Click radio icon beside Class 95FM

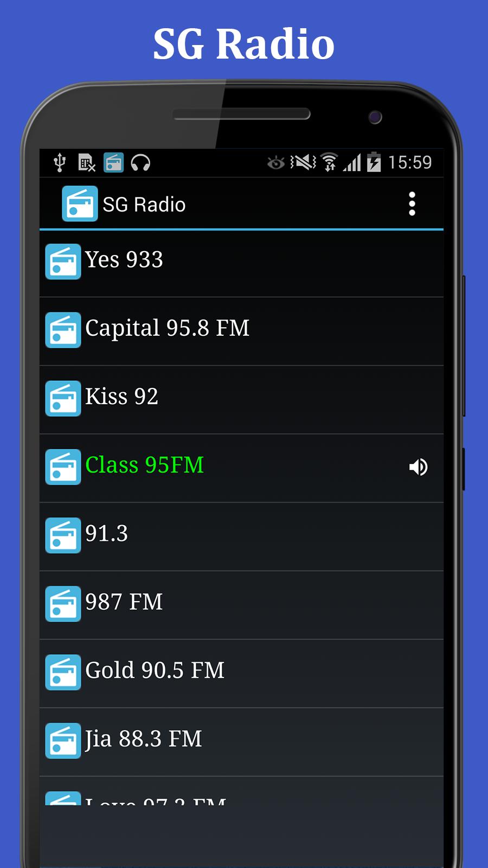point(63,467)
